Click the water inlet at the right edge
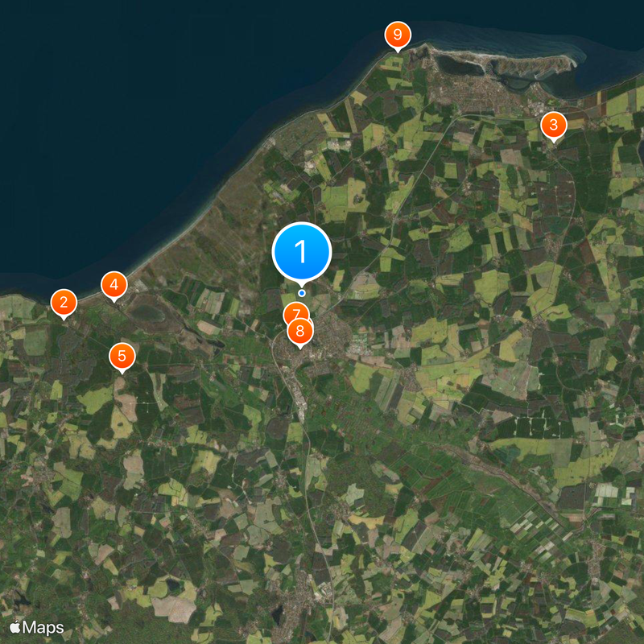This screenshot has width=644, height=644. [x=641, y=151]
